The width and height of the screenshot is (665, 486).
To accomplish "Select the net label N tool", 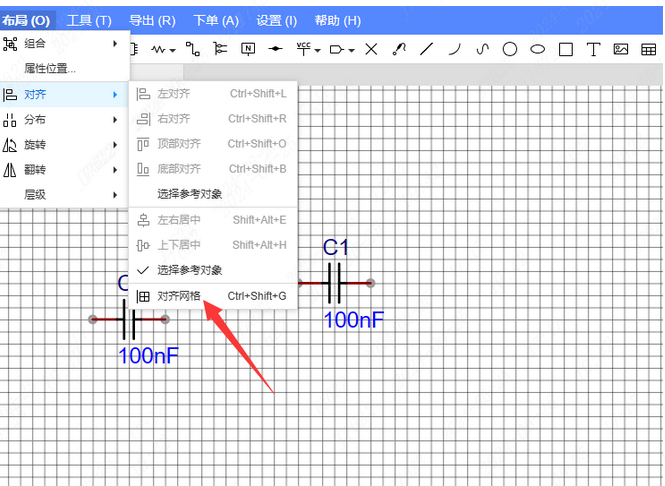I will click(248, 48).
